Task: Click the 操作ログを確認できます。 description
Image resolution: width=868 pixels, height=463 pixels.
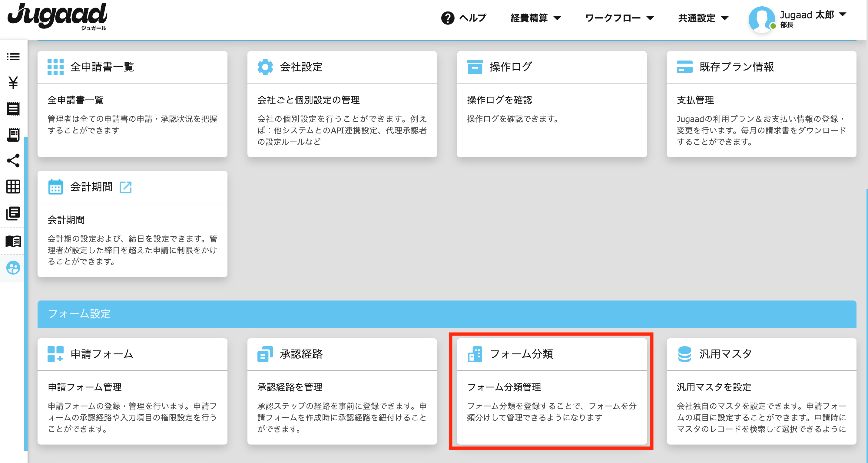Action: click(x=513, y=119)
